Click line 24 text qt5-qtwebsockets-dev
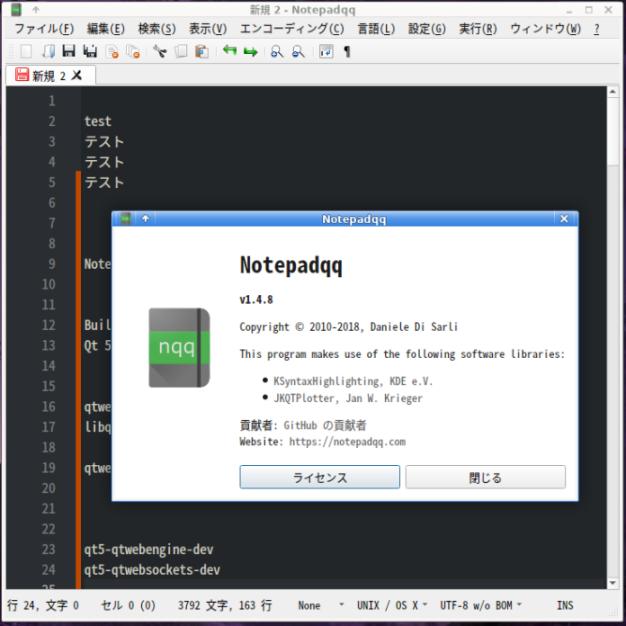 click(152, 570)
